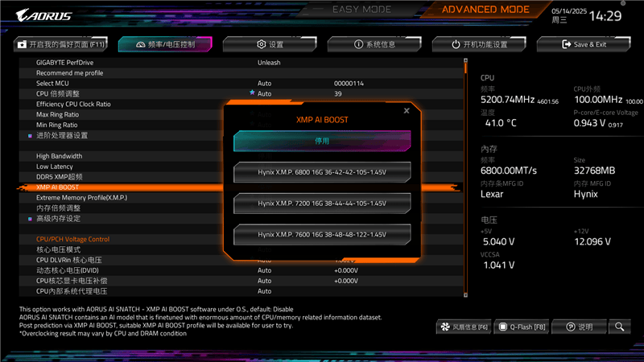This screenshot has width=644, height=362.
Task: Launch Q-Flash [F8]
Action: click(522, 327)
